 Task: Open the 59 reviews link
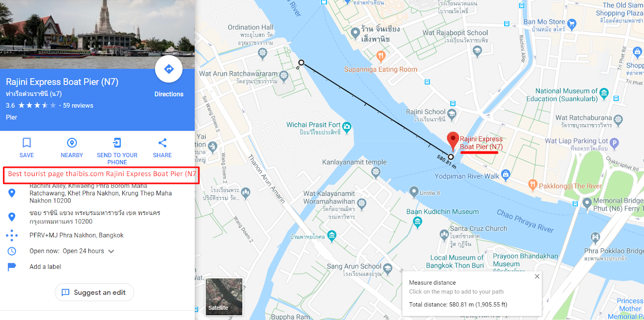78,105
